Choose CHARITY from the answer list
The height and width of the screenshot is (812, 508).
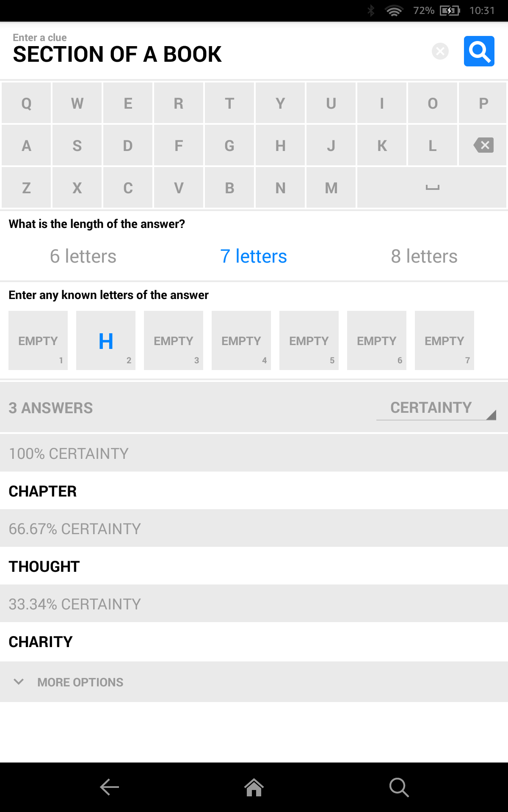pyautogui.click(x=41, y=642)
